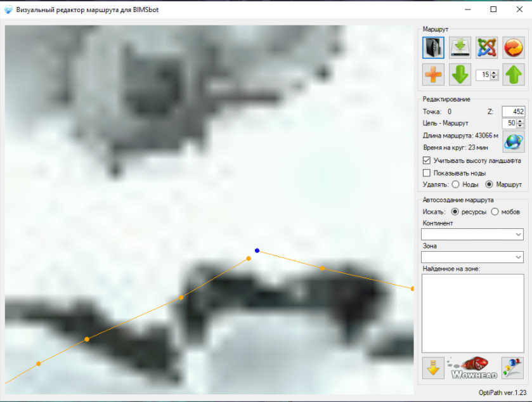The image size is (532, 402).
Task: Click the orange circular arrows reverse button
Action: (513, 48)
